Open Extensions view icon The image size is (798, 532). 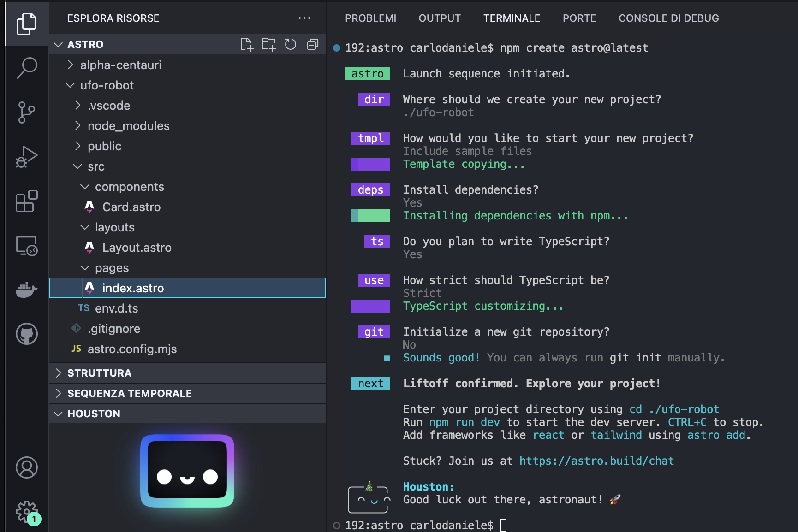click(x=26, y=201)
